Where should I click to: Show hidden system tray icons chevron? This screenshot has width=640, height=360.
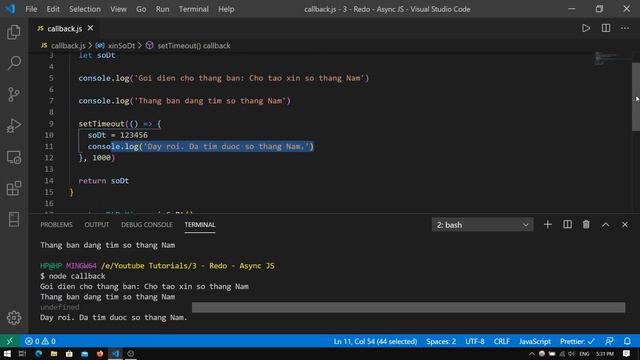coord(531,353)
